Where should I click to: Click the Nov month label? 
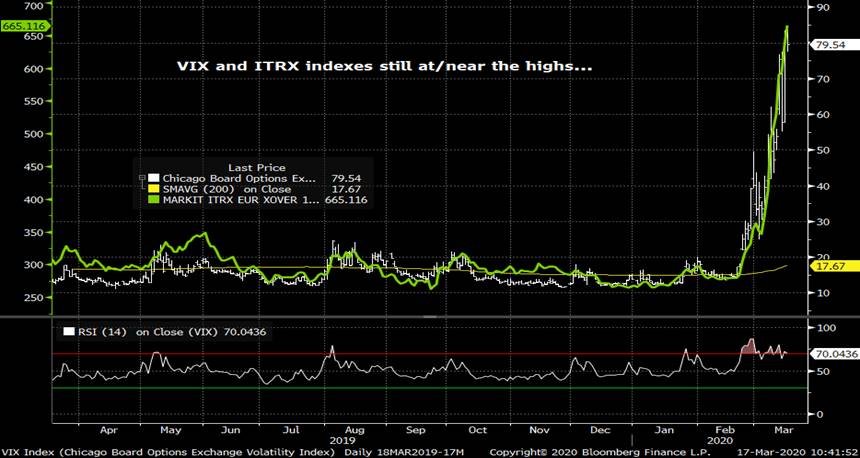[540, 431]
